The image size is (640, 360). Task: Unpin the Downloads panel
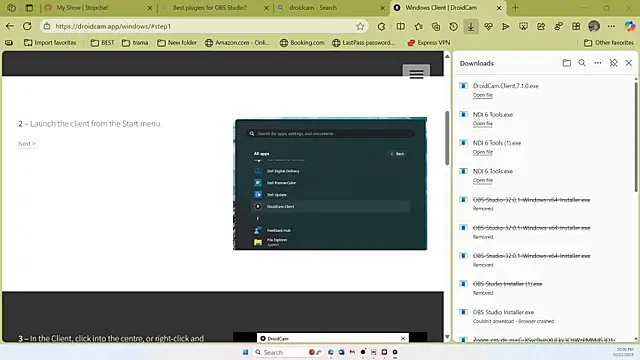[x=613, y=63]
